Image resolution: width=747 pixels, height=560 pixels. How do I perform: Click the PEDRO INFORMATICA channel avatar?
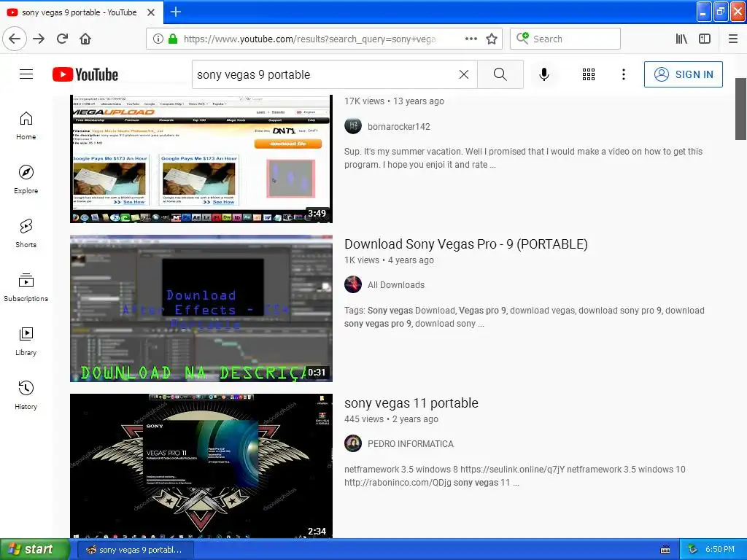pos(353,444)
